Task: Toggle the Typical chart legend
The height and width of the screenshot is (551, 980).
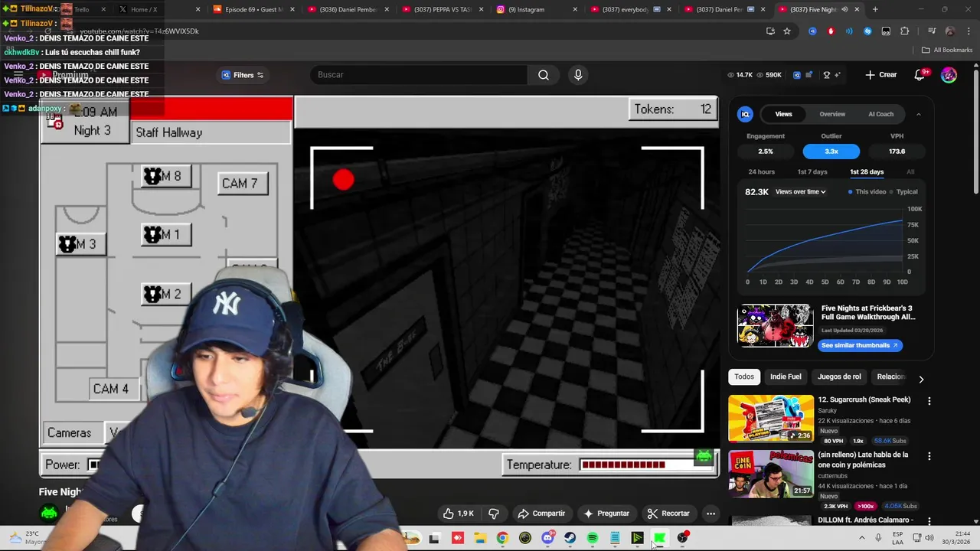Action: click(x=903, y=192)
